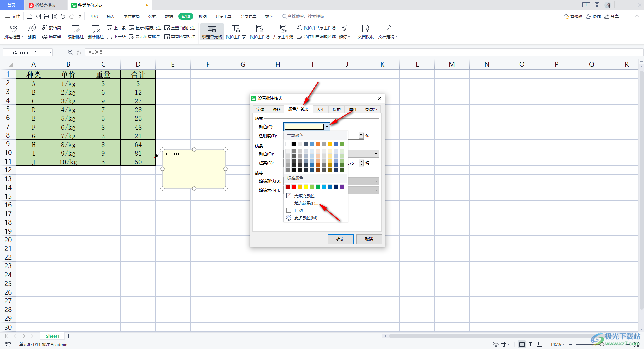Check the Automatic (自动) color checkbox

pyautogui.click(x=289, y=210)
